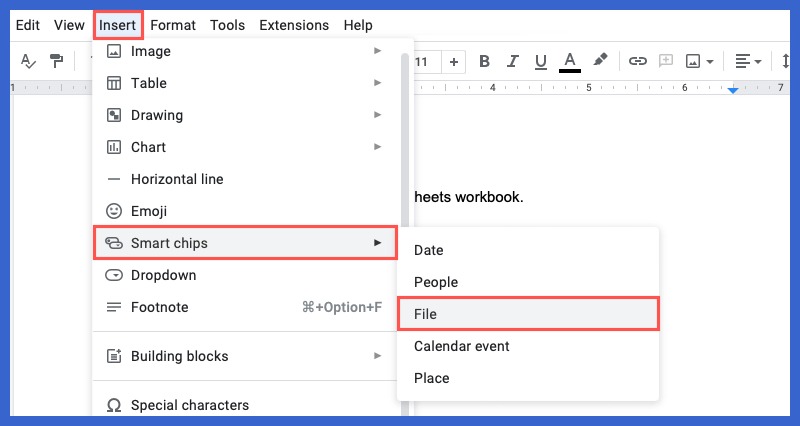The height and width of the screenshot is (426, 800).
Task: Click the insert link icon
Action: [x=637, y=62]
